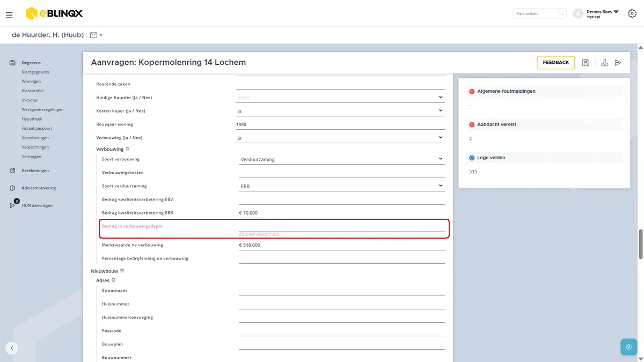Delete the Verbouwing section via its trash icon
The width and height of the screenshot is (644, 362).
point(128,149)
